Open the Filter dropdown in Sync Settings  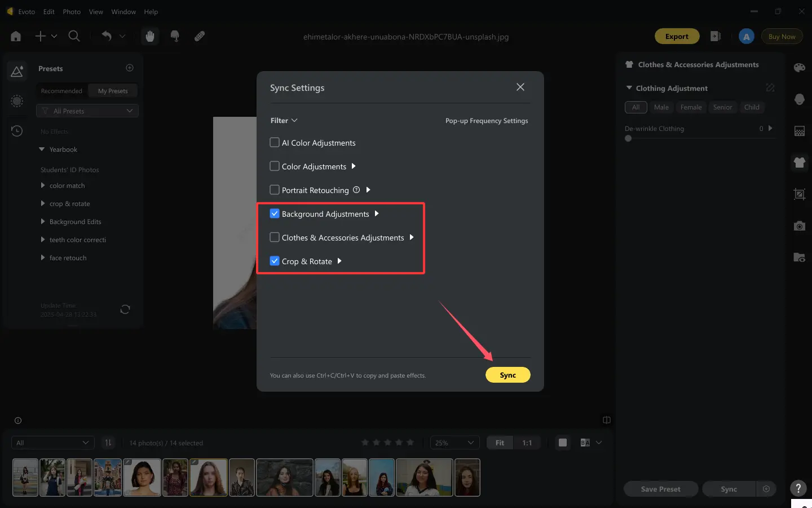[284, 120]
